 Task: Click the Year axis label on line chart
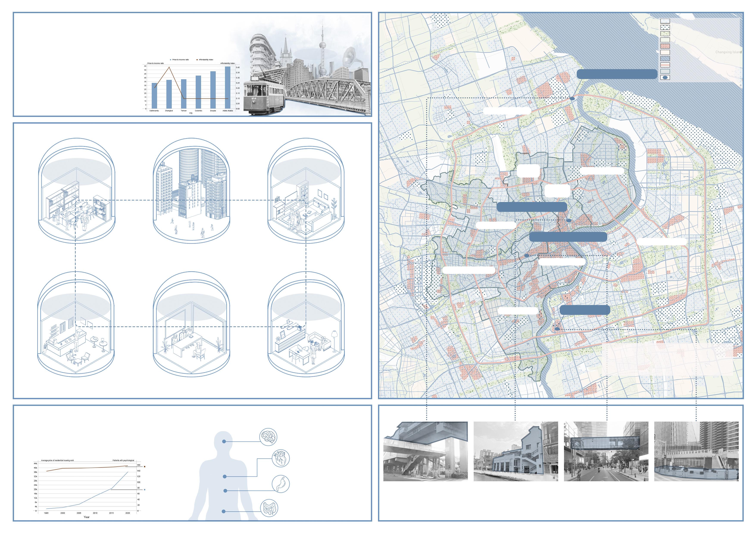point(87,517)
